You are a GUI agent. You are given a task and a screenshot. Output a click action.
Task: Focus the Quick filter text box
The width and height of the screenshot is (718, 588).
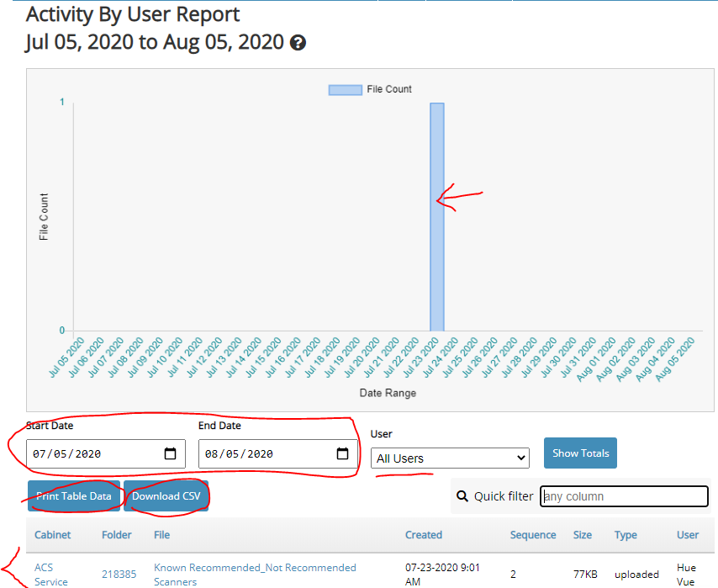(x=624, y=496)
